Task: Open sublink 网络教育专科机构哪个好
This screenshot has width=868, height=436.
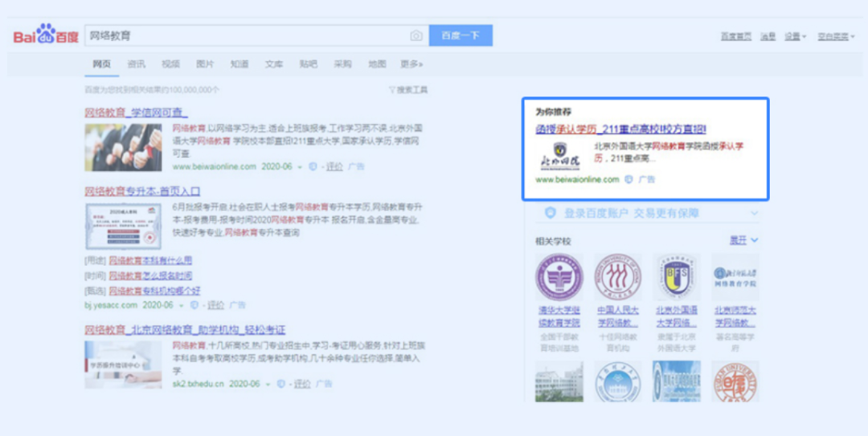Action: coord(154,291)
